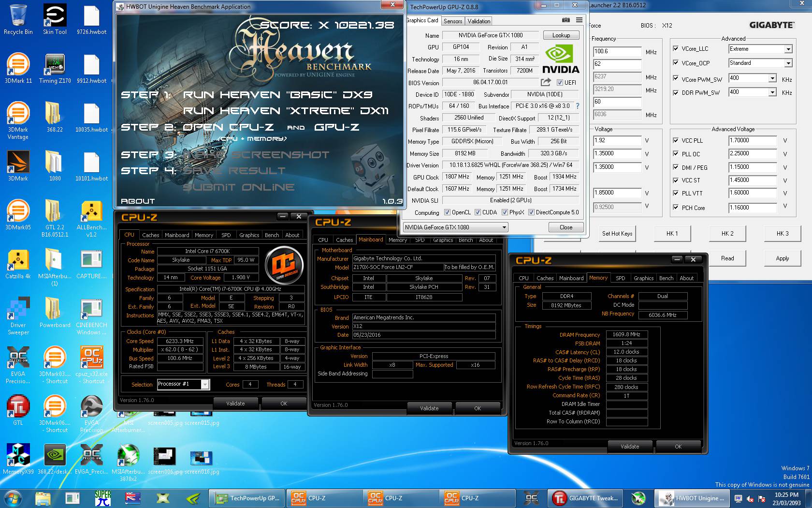Click the clock showing 10:25 PM

click(786, 495)
